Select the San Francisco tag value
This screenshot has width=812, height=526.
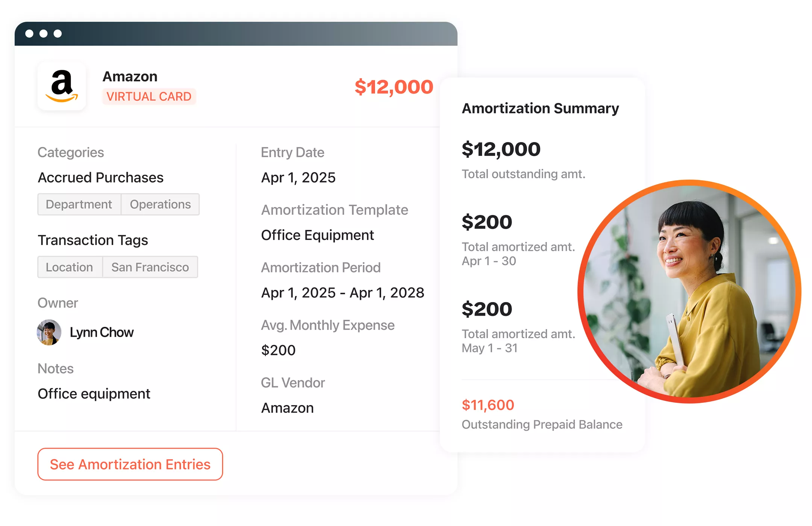pos(150,267)
